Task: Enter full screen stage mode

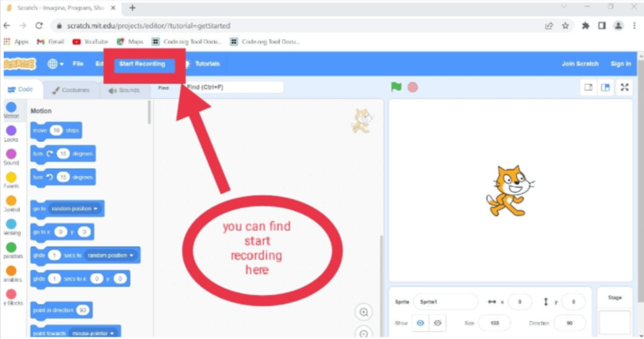Action: click(x=624, y=87)
